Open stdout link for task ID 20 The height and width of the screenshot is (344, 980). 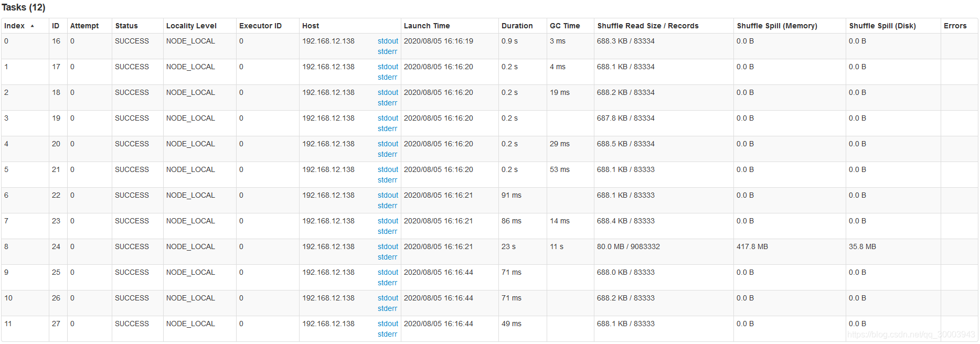[388, 144]
